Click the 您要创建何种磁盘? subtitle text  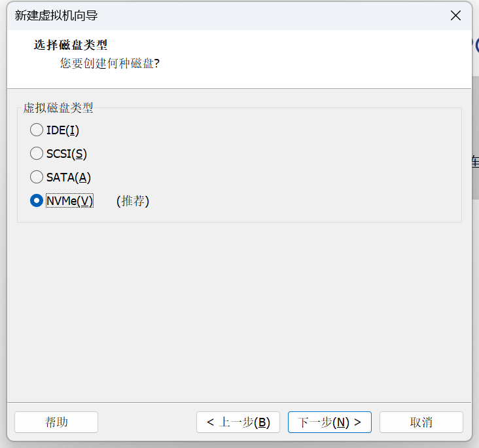click(110, 64)
